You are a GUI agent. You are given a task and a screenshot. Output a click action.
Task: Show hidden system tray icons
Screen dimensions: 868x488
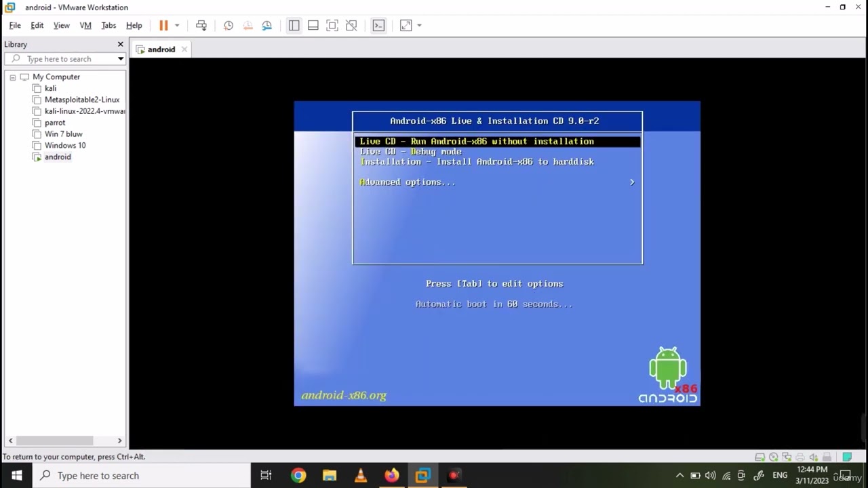[x=679, y=476]
